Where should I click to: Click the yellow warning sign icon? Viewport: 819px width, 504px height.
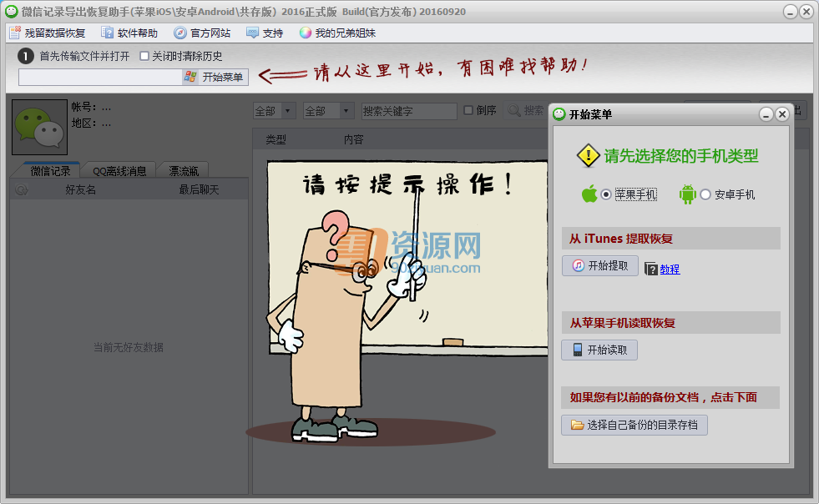pos(588,156)
